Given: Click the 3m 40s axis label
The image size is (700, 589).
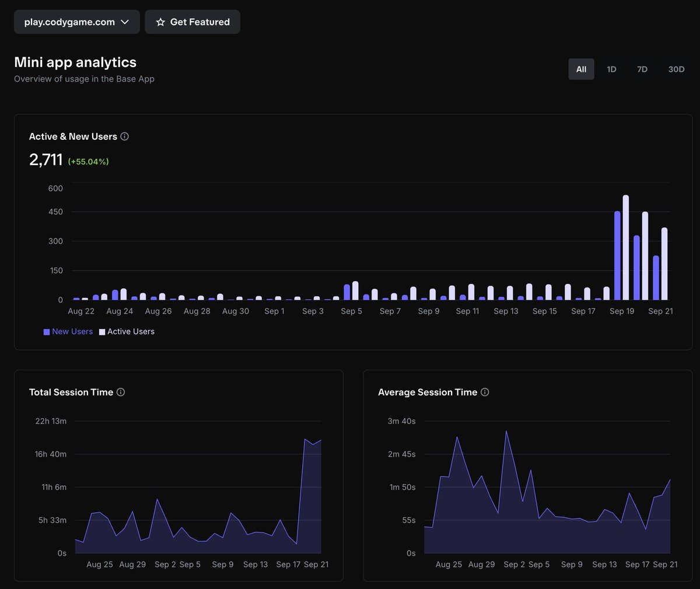Looking at the screenshot, I should coord(401,421).
